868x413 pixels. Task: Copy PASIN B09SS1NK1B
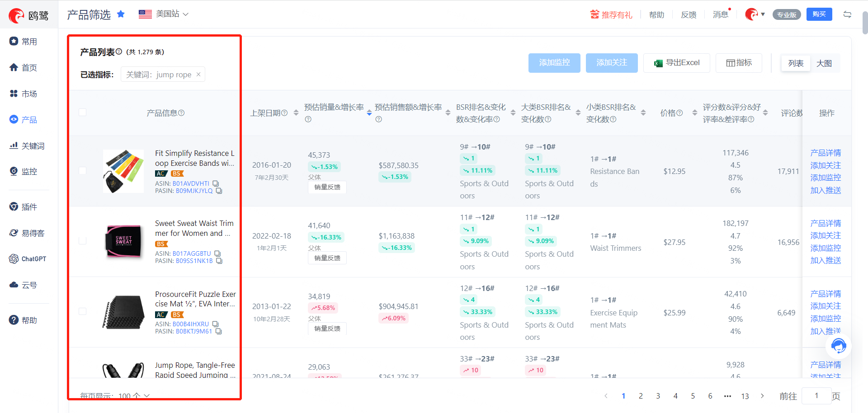pyautogui.click(x=219, y=261)
